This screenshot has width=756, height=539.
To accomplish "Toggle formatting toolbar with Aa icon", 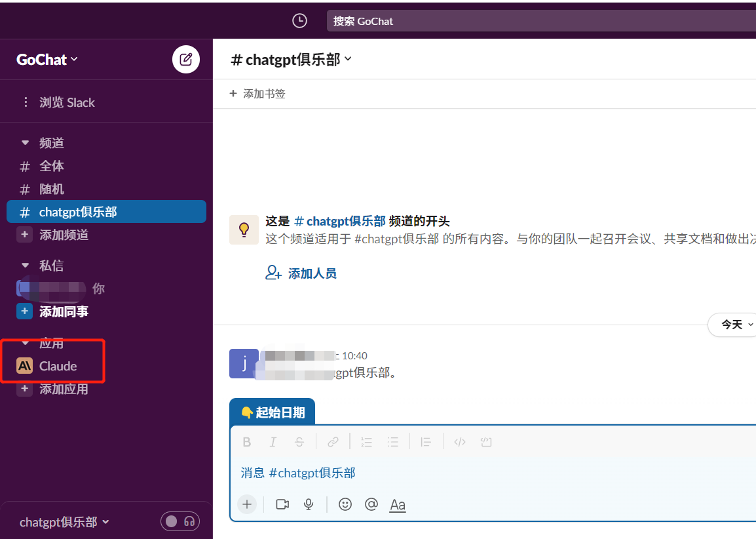I will coord(397,505).
